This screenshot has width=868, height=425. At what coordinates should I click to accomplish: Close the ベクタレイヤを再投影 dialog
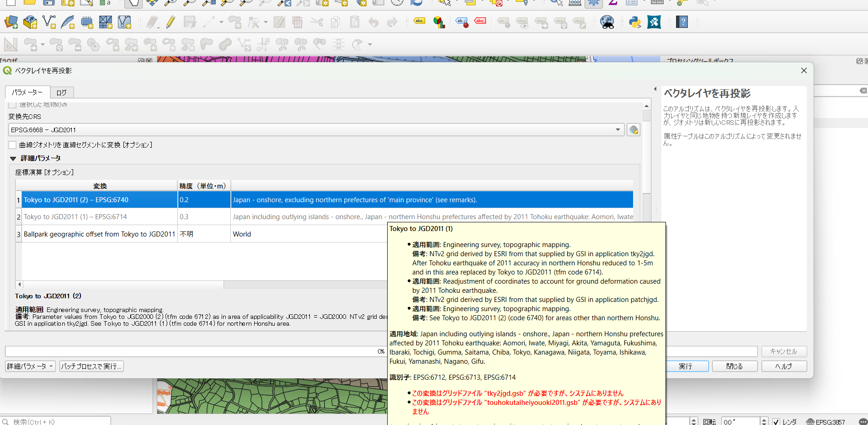(804, 70)
